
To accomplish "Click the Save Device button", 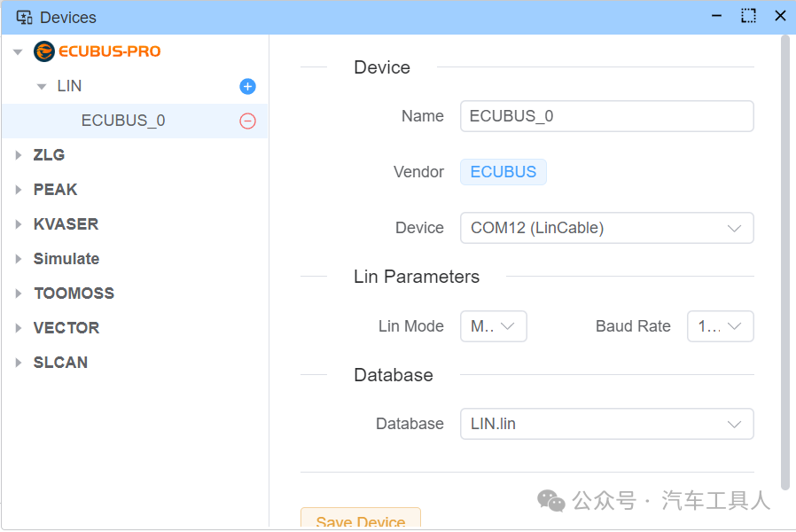I will coord(360,521).
